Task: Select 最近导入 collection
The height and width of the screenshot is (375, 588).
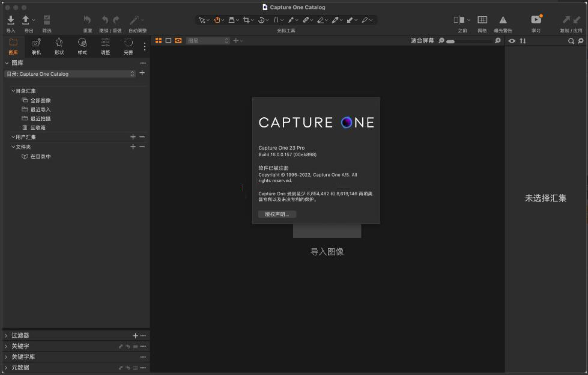Action: (x=40, y=109)
